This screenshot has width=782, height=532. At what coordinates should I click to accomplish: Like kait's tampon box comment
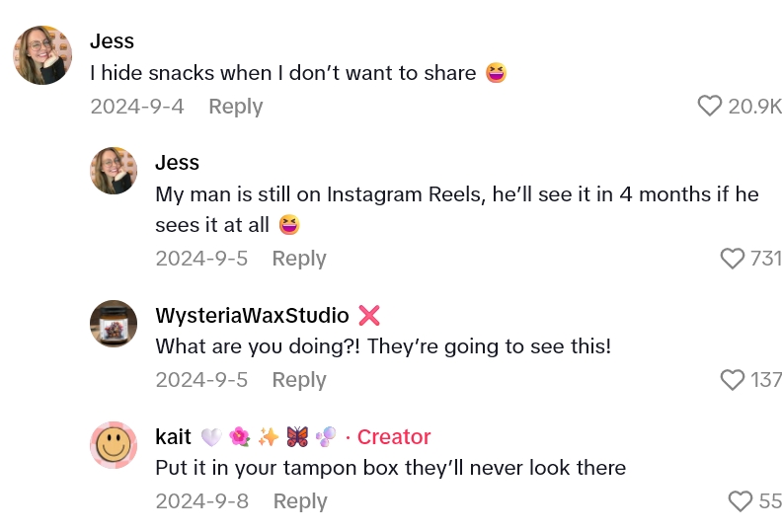pyautogui.click(x=740, y=501)
